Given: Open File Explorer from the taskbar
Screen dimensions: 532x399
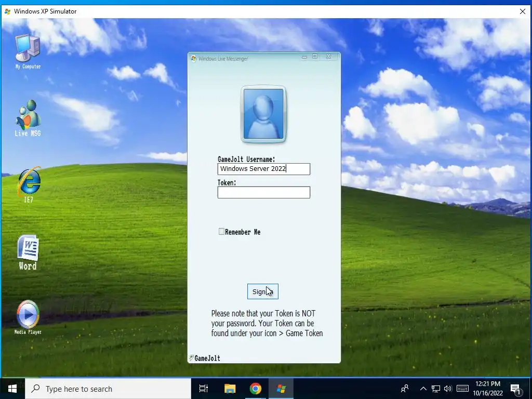Looking at the screenshot, I should coord(230,389).
